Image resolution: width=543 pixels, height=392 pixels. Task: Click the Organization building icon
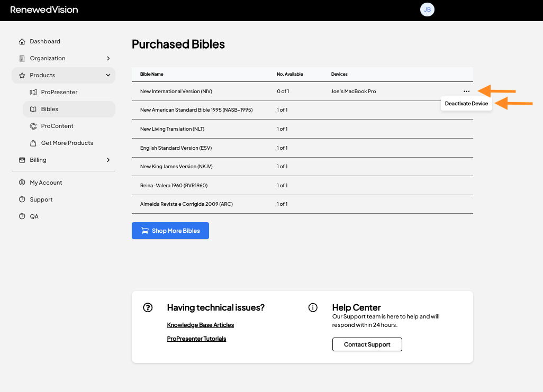pyautogui.click(x=22, y=59)
